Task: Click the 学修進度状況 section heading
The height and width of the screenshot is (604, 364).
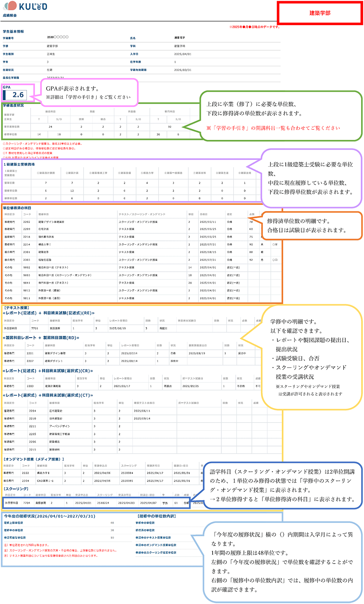Action: 13,105
